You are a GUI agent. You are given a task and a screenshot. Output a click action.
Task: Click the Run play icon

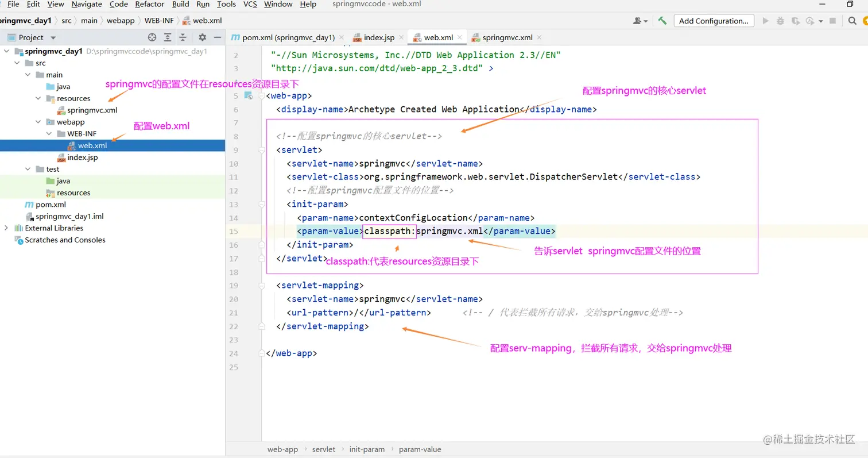[x=765, y=21]
